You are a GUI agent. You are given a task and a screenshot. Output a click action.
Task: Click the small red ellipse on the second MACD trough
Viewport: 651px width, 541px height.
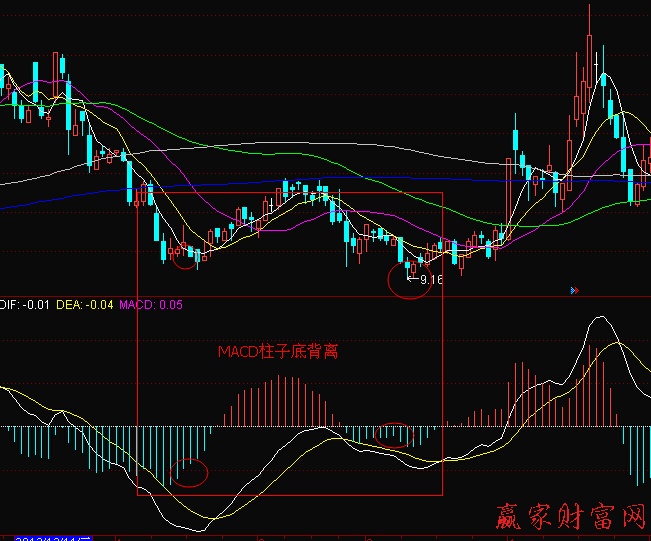[x=394, y=433]
